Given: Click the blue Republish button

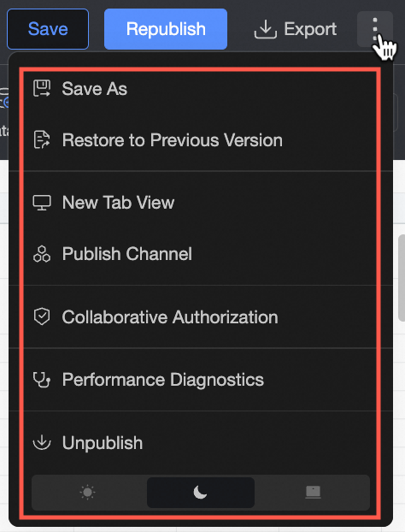Looking at the screenshot, I should pos(166,29).
